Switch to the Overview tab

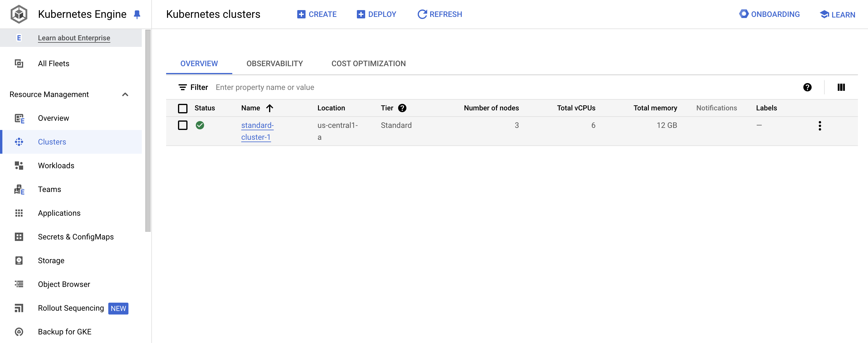point(199,63)
